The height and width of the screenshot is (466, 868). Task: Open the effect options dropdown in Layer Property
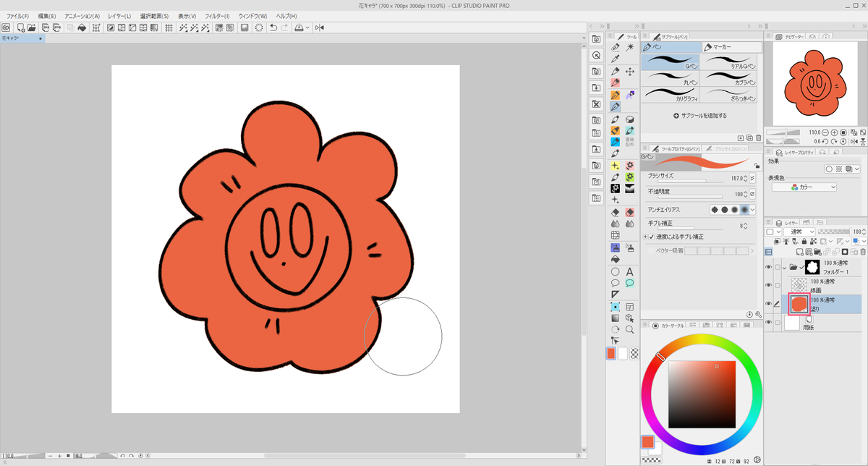tap(857, 169)
